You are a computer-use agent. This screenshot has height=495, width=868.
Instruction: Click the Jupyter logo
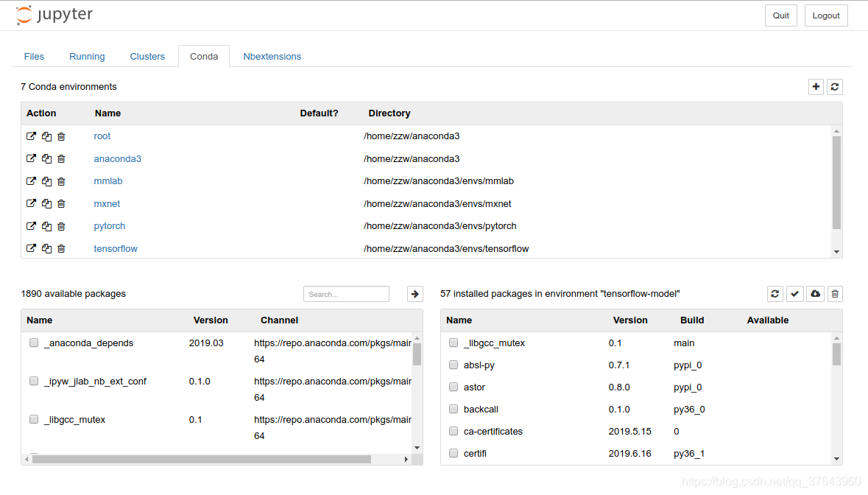pyautogui.click(x=54, y=15)
